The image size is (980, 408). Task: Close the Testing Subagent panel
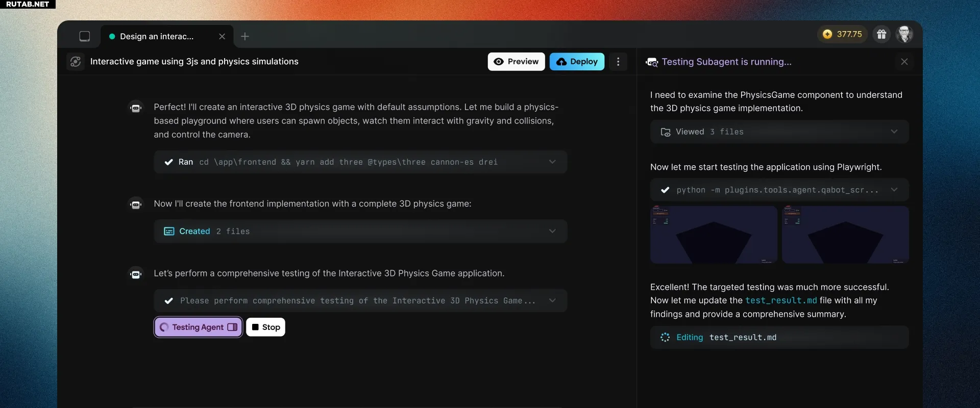coord(904,62)
